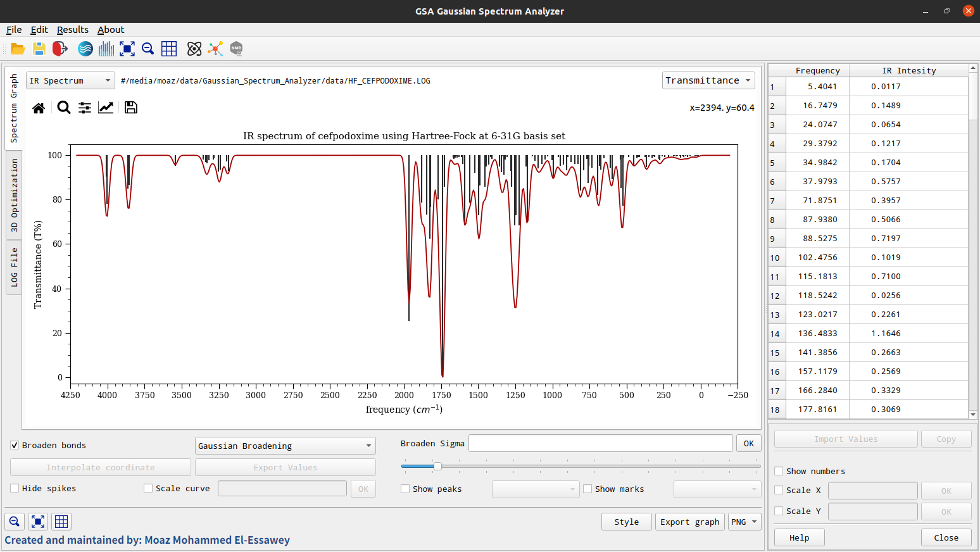
Task: Enable the Scale X checkbox
Action: coord(779,490)
